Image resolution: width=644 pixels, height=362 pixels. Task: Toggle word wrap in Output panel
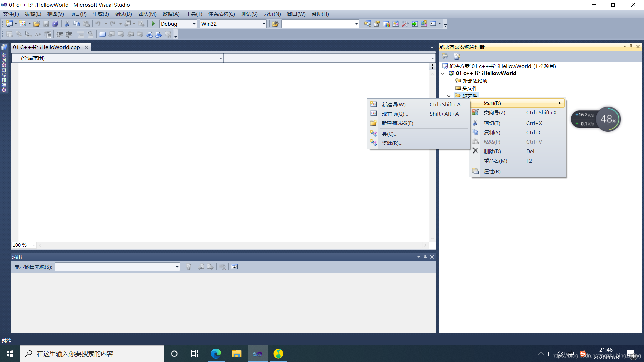(x=234, y=267)
